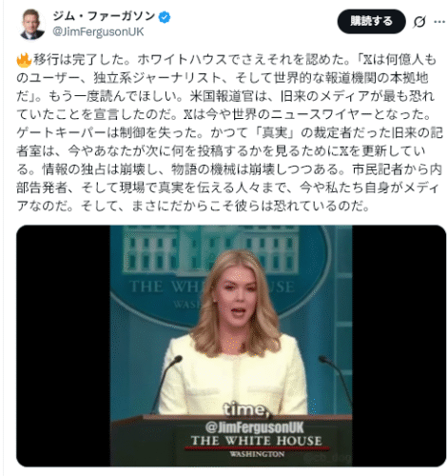Click the WASHINGTON text on podium

click(257, 454)
